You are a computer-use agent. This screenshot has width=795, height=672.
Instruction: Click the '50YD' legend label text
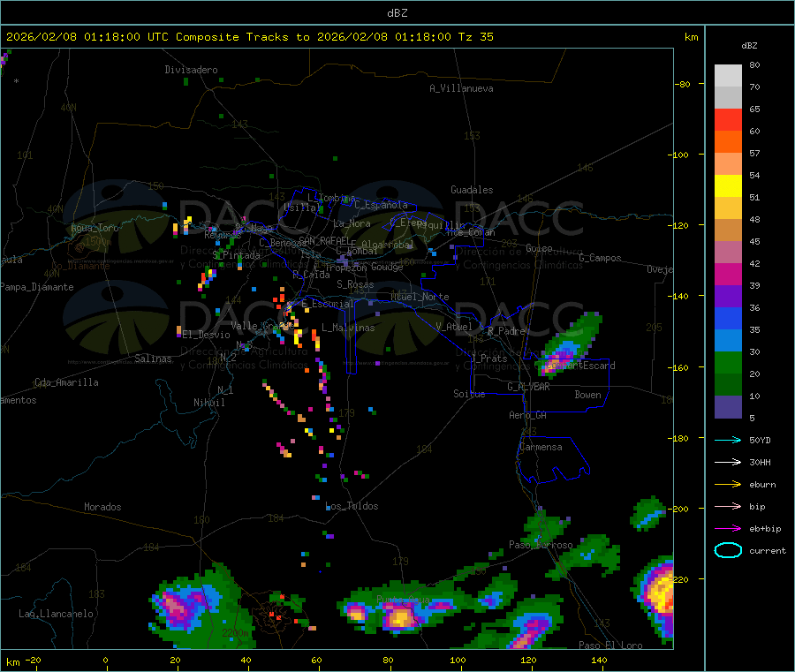click(760, 440)
